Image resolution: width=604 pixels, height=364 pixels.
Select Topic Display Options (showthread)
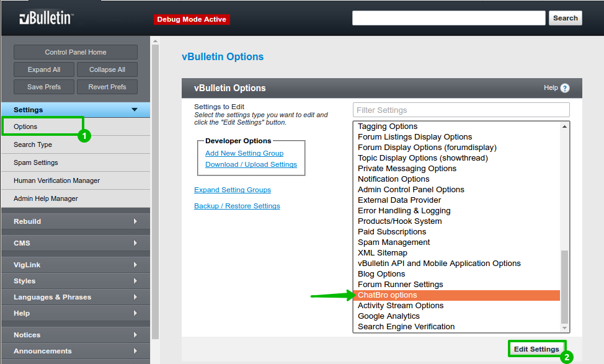[x=457, y=158]
